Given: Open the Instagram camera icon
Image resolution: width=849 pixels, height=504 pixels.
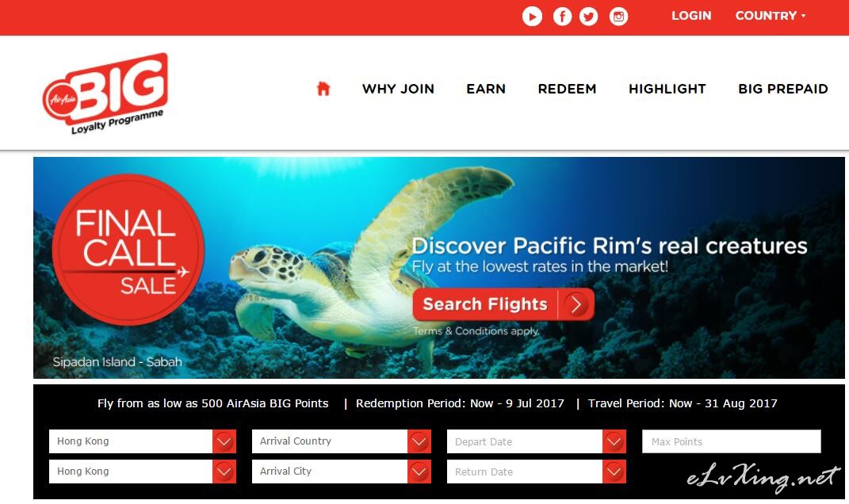Looking at the screenshot, I should coord(618,16).
